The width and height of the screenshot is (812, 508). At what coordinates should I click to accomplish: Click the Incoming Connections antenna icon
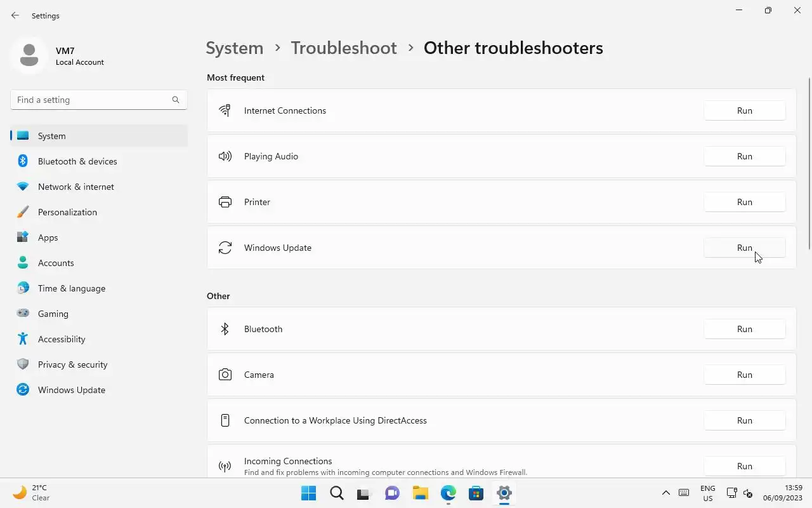tap(225, 467)
